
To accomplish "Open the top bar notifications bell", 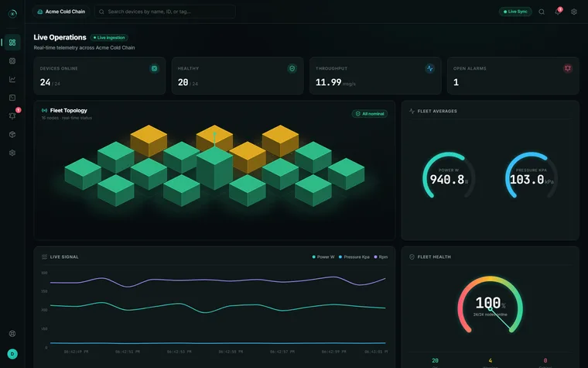I will 558,12.
